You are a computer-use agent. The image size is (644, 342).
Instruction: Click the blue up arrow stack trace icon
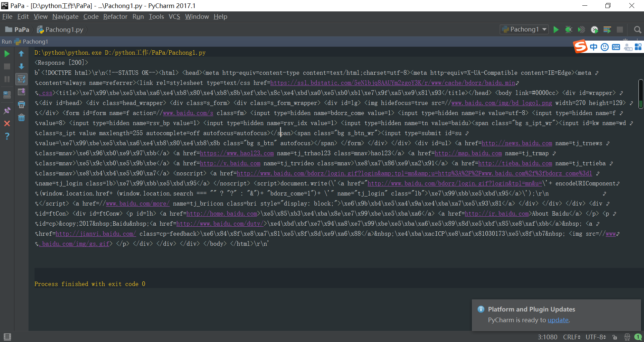point(21,54)
